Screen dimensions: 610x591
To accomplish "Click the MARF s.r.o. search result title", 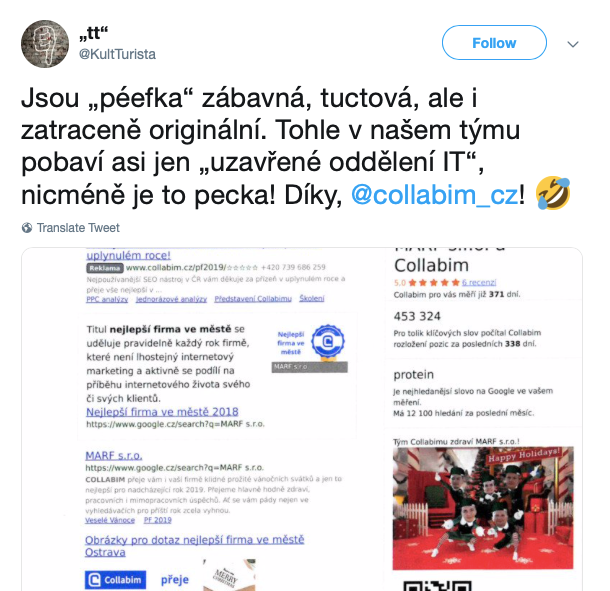I will pos(114,456).
